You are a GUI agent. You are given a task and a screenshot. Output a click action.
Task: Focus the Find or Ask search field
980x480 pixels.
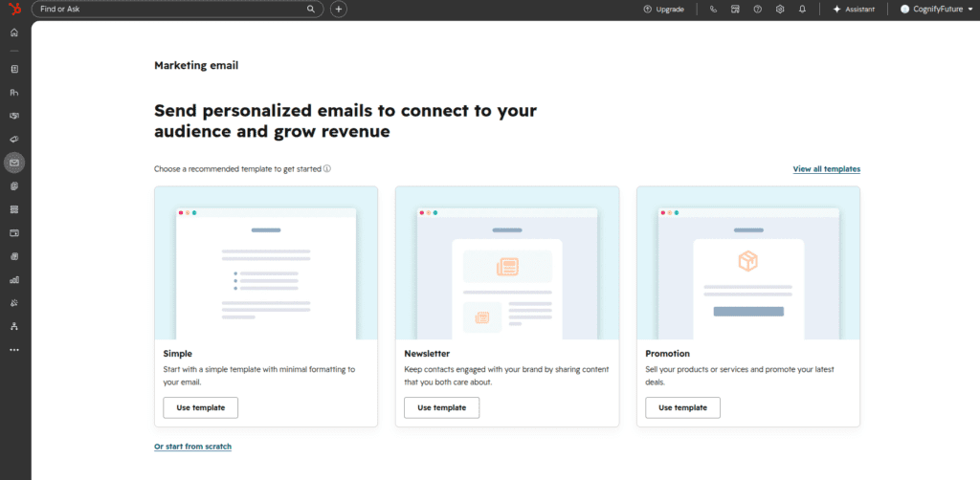click(177, 10)
